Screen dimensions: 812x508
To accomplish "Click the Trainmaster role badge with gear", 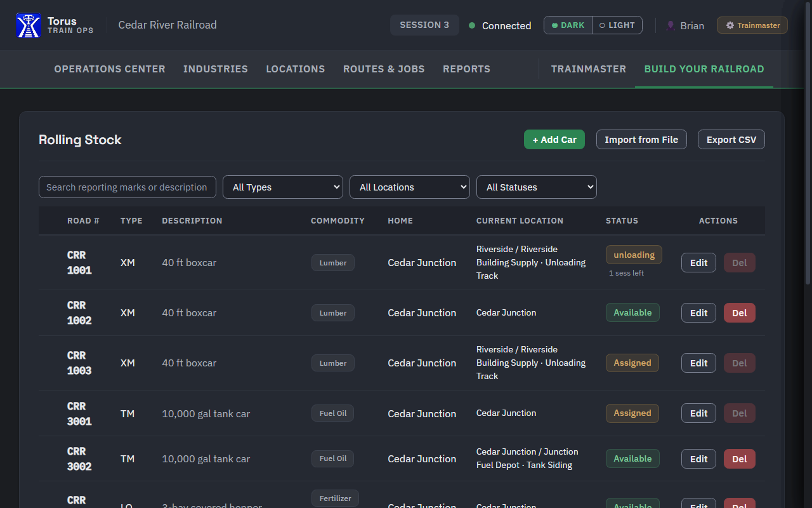I will [x=752, y=25].
